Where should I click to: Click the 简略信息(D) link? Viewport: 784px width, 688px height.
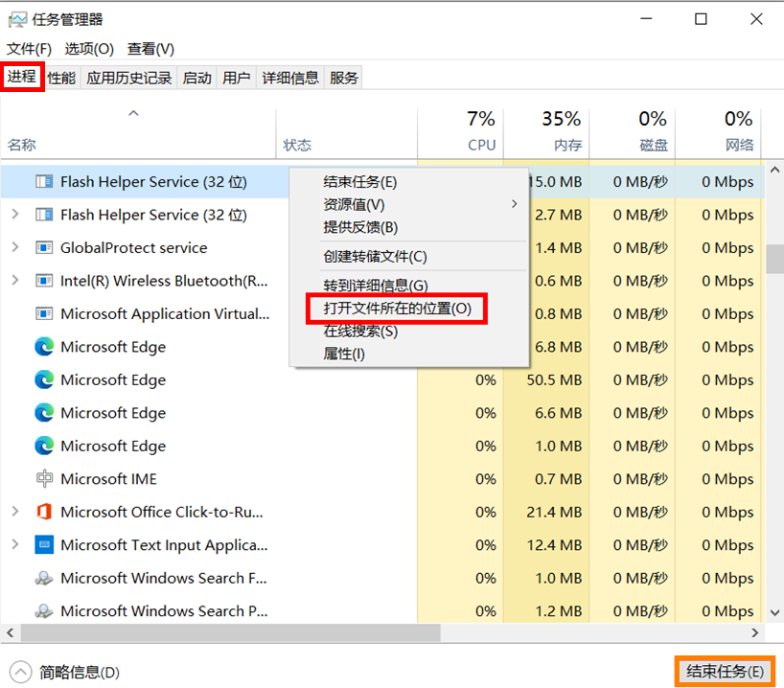click(80, 673)
